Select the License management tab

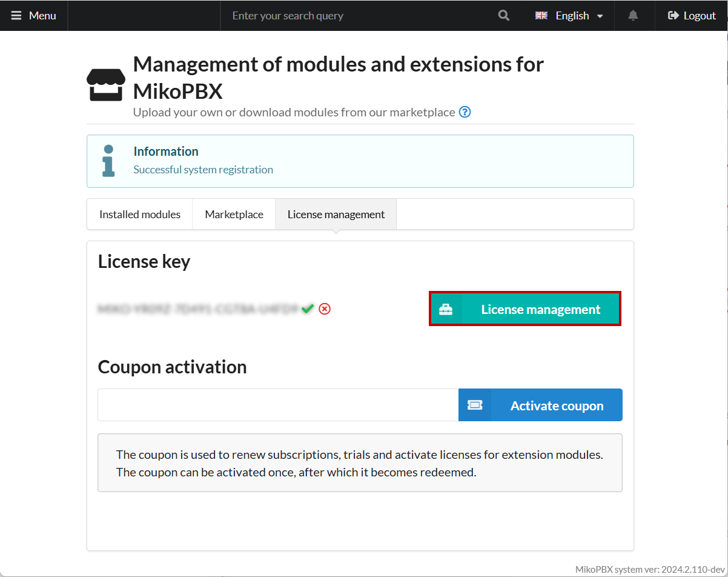tap(336, 215)
